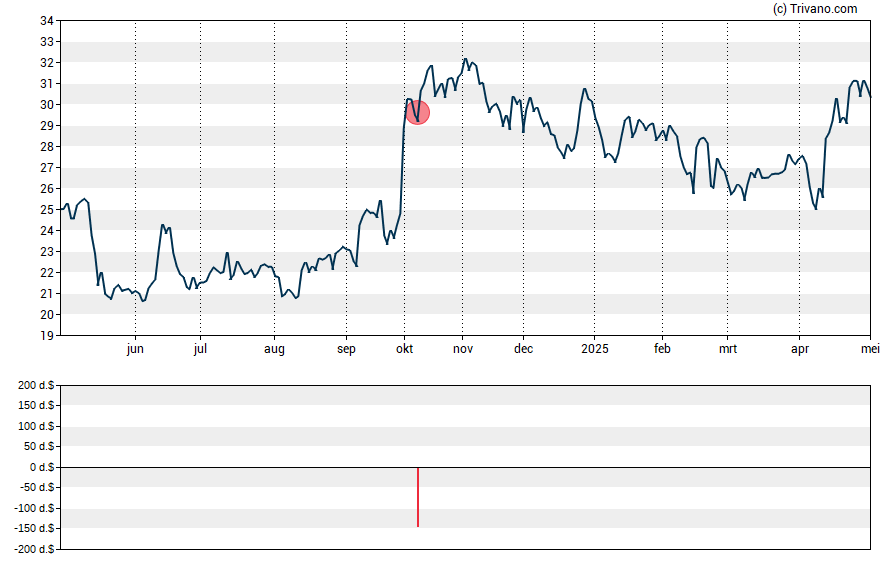Click the '150 d.$' axis label
Screen dimensions: 888x565
coord(36,405)
